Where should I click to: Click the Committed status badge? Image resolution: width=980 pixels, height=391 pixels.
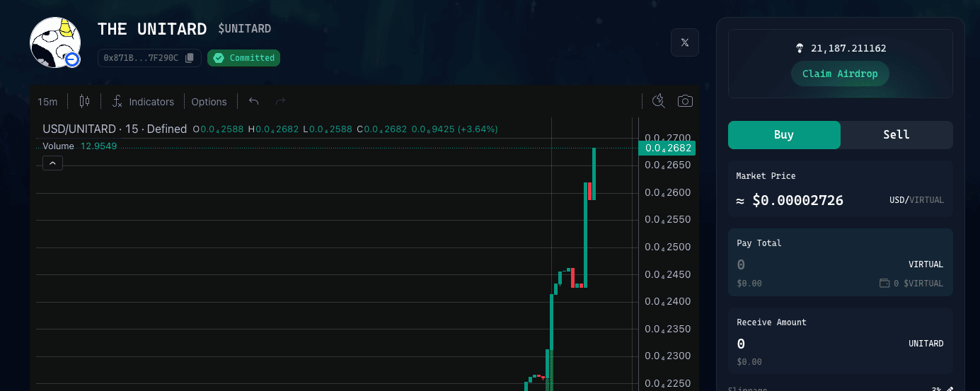point(243,58)
